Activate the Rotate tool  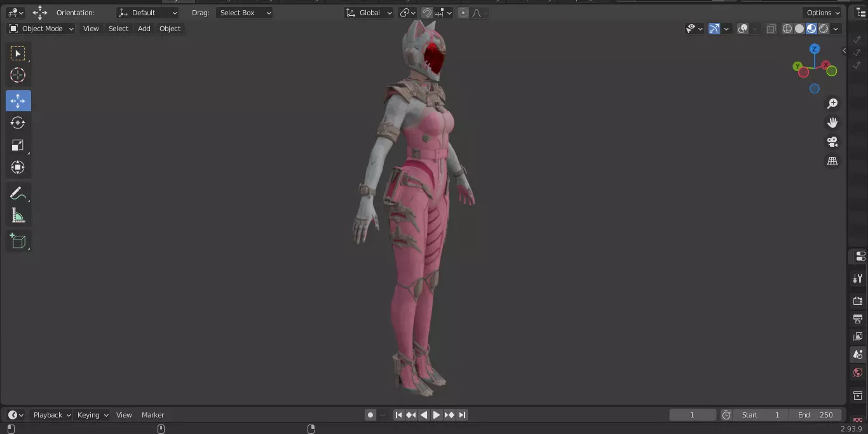tap(18, 123)
